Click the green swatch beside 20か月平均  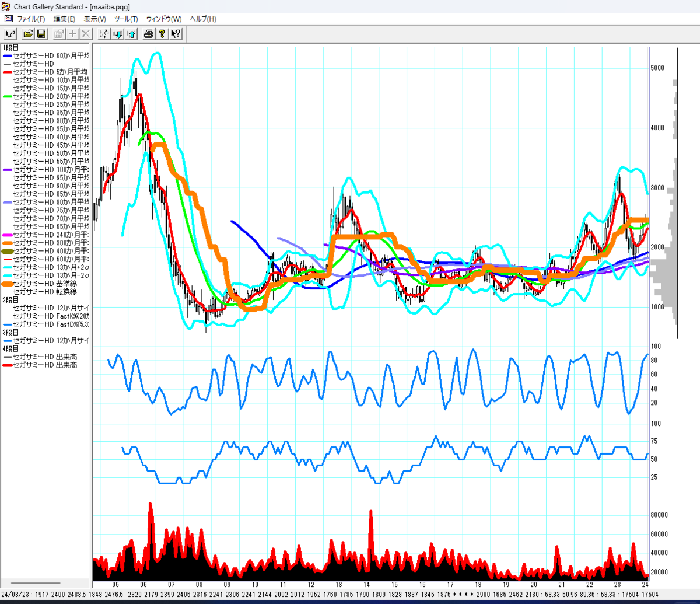pyautogui.click(x=7, y=96)
